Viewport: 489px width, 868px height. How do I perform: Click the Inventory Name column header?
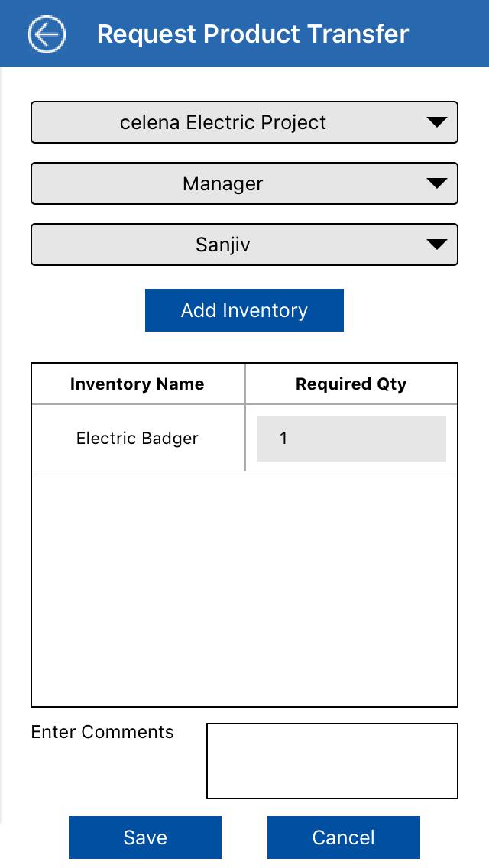pyautogui.click(x=138, y=384)
